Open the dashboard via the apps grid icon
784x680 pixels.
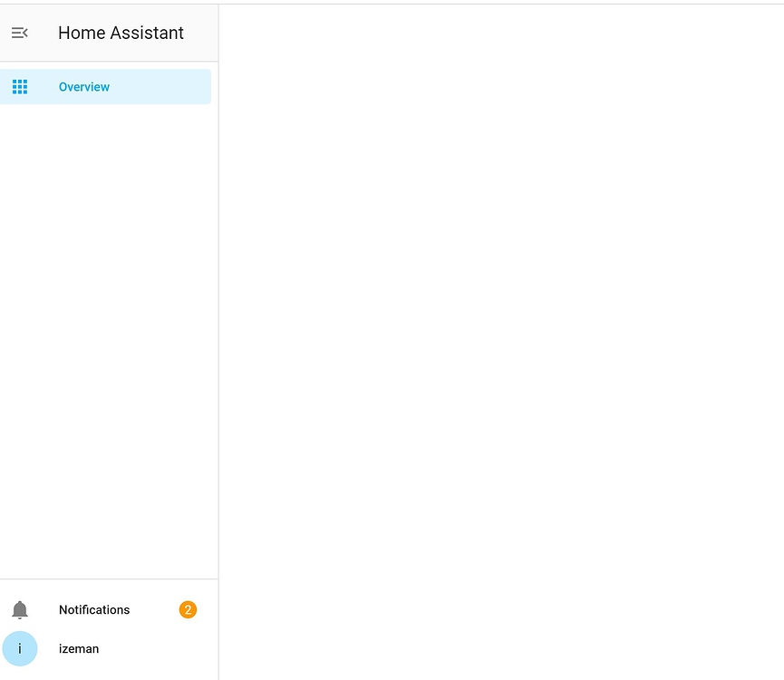pos(20,86)
